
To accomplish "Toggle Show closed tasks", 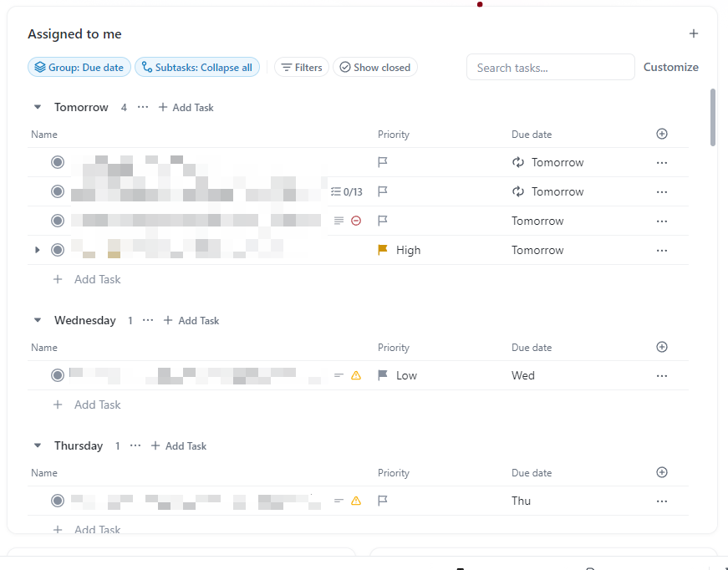I will pyautogui.click(x=374, y=68).
